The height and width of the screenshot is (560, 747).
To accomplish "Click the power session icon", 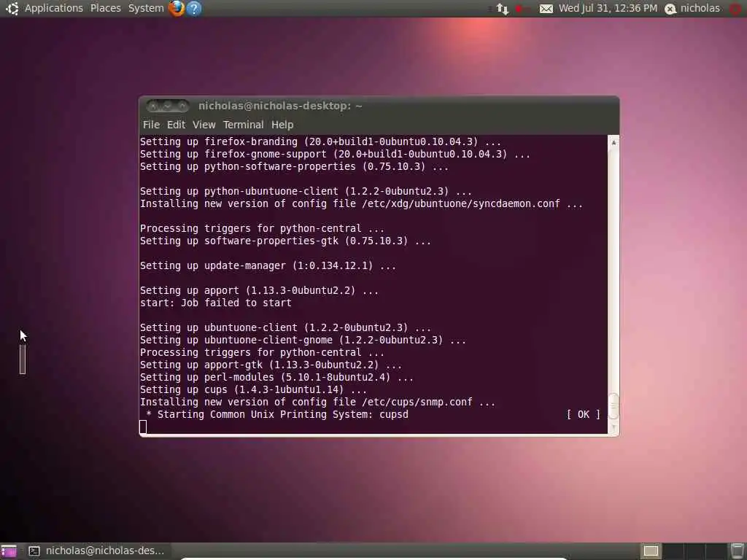I will click(737, 9).
